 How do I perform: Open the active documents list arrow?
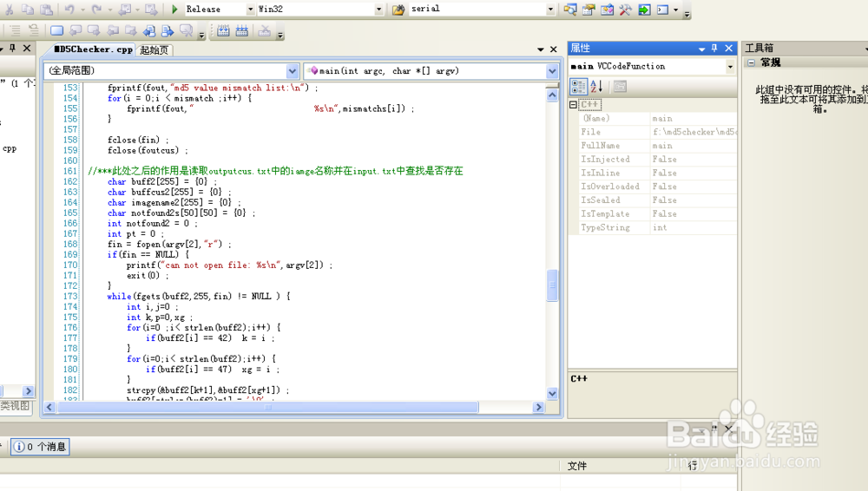click(540, 49)
